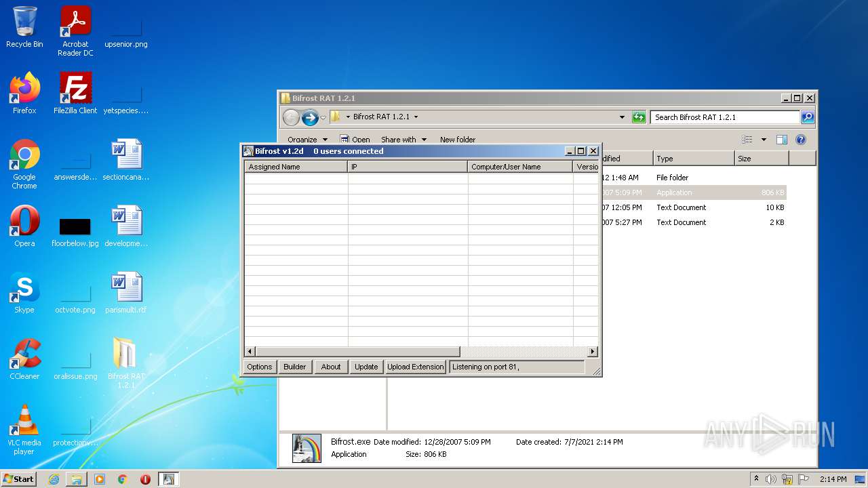The image size is (868, 488).
Task: Click Upload Extension button
Action: (x=415, y=367)
